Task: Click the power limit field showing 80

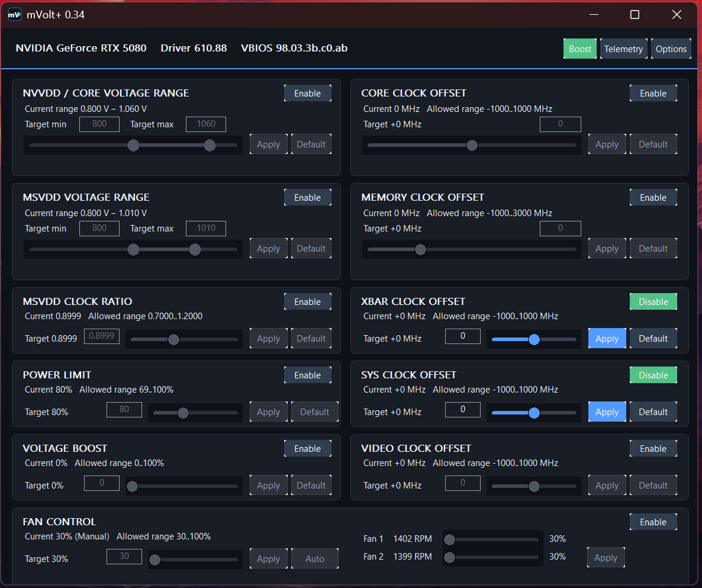Action: [124, 409]
